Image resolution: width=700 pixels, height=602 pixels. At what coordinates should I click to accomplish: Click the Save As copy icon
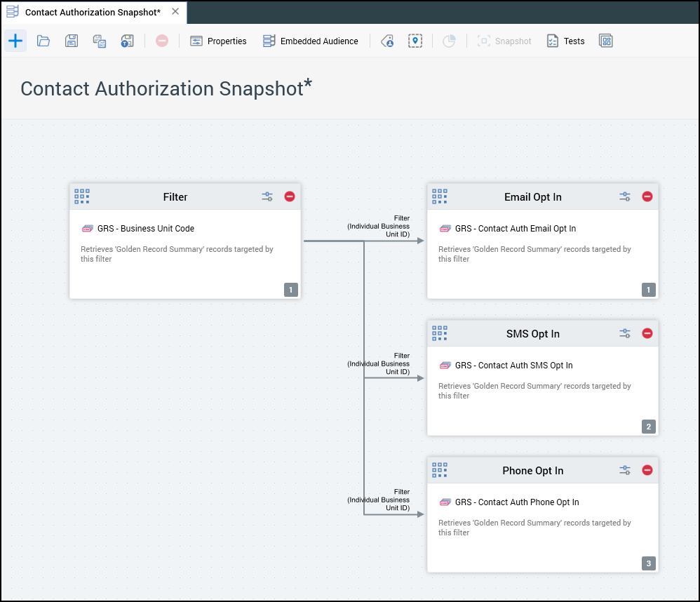click(x=99, y=41)
